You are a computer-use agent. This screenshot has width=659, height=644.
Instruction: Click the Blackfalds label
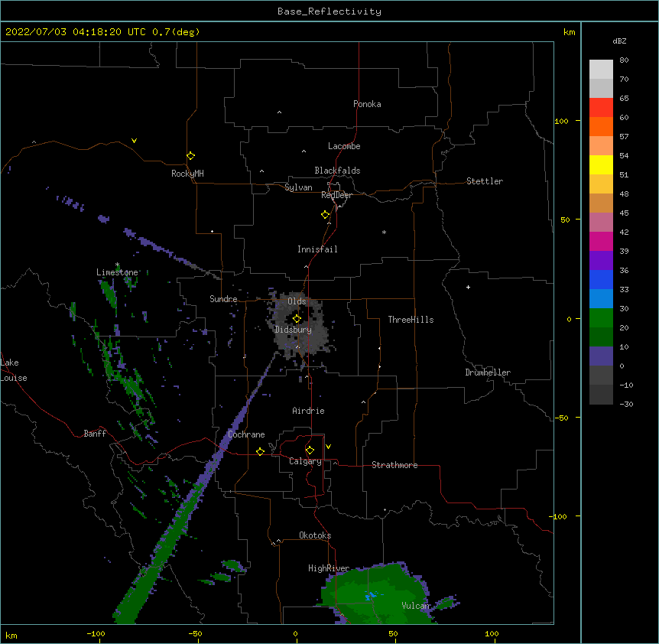point(337,171)
